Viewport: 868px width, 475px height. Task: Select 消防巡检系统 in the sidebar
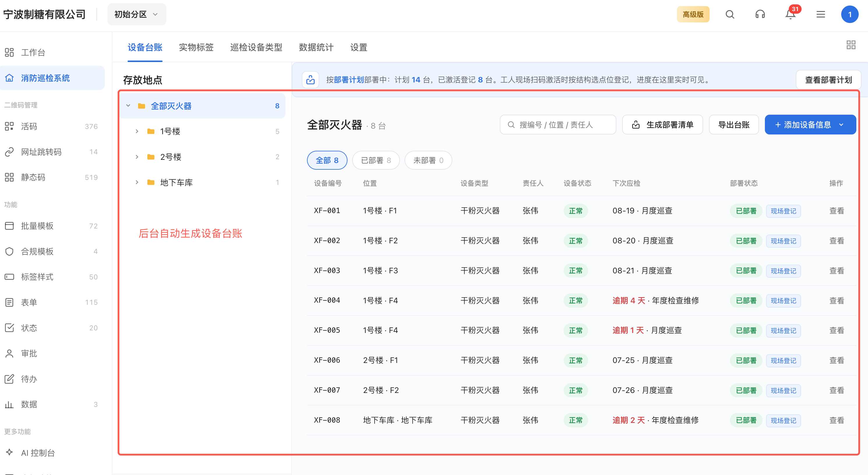tap(52, 78)
